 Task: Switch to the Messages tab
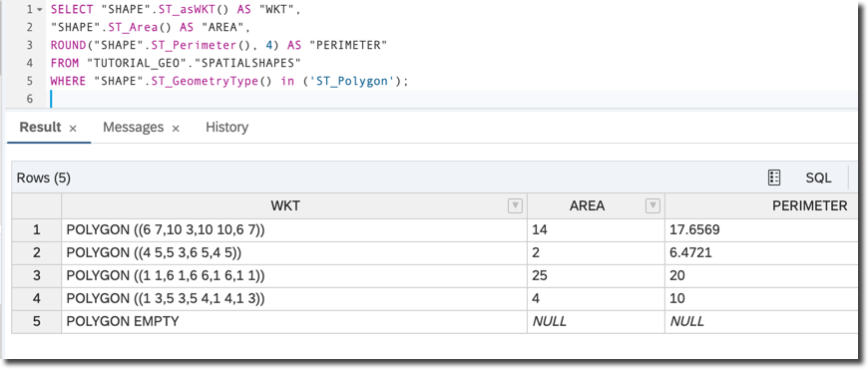click(x=134, y=128)
